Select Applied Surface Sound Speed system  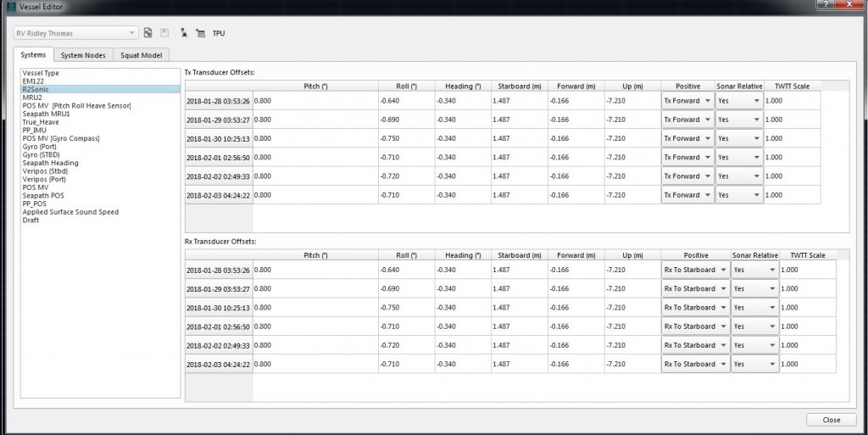coord(70,212)
